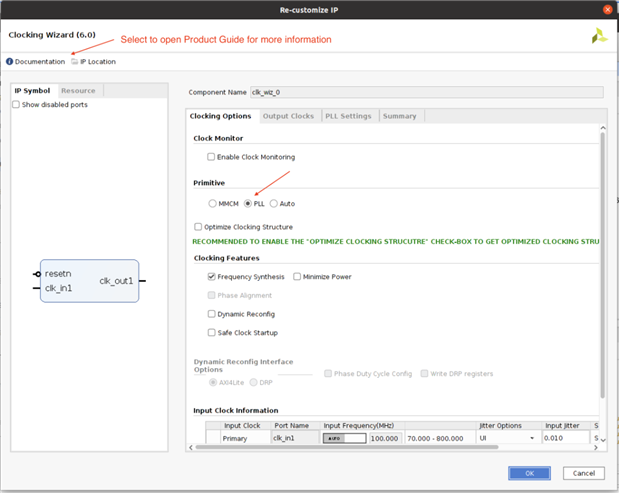Uncheck Frequency Synthesis option
Image resolution: width=619 pixels, height=493 pixels.
pyautogui.click(x=211, y=276)
